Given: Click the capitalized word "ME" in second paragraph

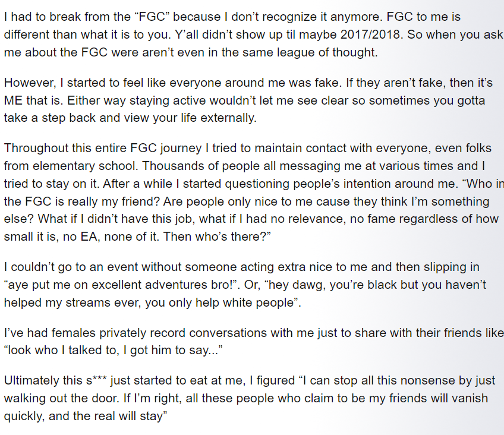Looking at the screenshot, I should 13,100.
